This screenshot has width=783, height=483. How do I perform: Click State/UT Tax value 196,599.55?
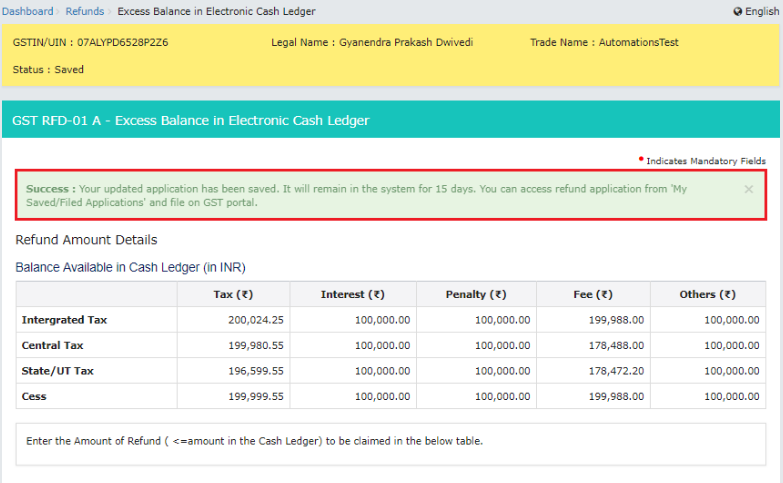(256, 371)
